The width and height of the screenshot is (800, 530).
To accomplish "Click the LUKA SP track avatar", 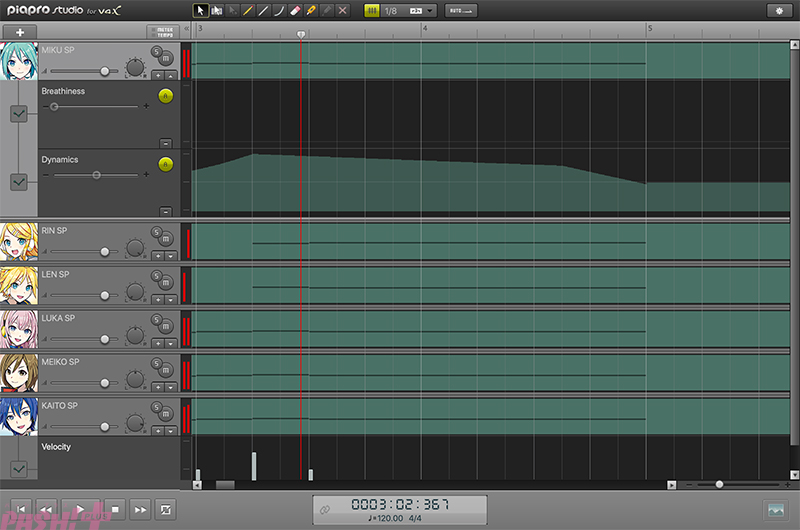I will [19, 328].
